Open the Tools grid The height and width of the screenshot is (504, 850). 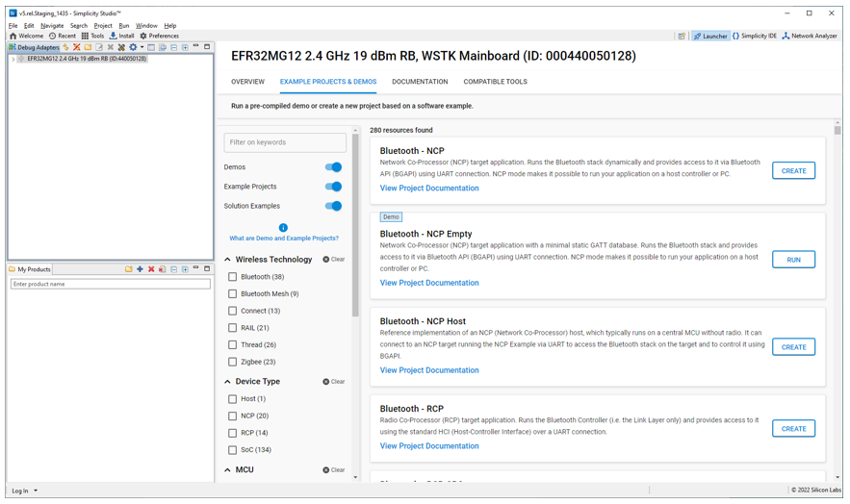point(92,36)
